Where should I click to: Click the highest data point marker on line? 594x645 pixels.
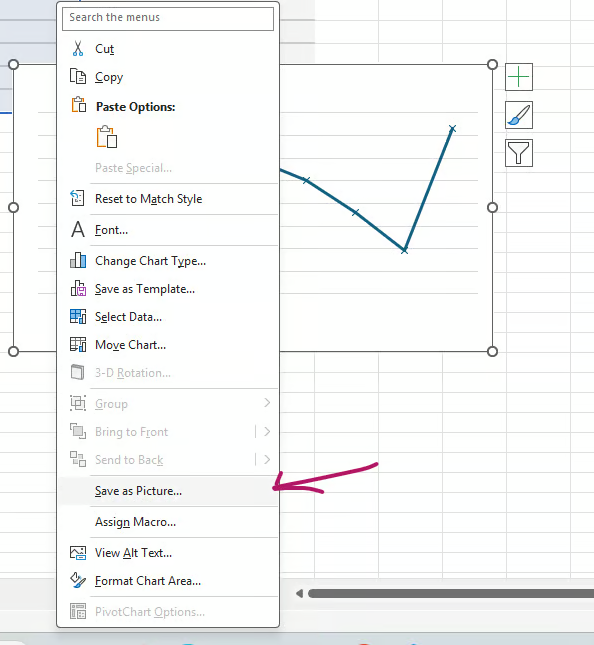coord(452,129)
